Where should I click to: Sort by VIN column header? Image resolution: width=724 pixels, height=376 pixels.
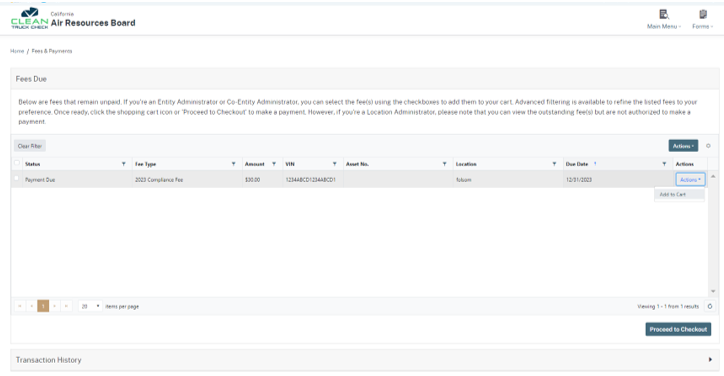point(290,164)
